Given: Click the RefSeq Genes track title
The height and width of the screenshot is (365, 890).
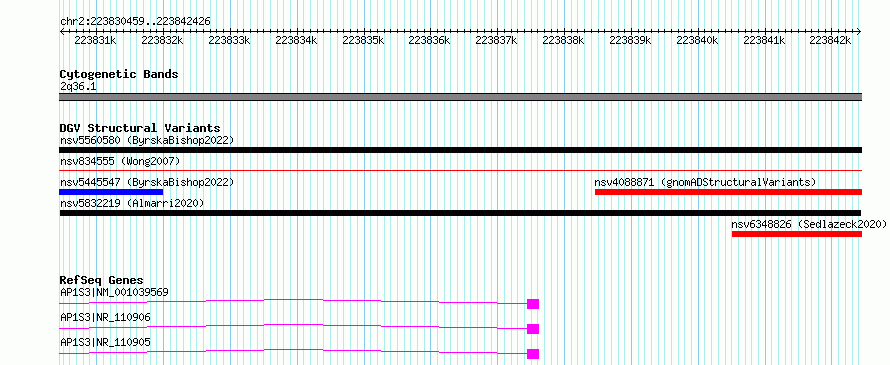Looking at the screenshot, I should (101, 280).
